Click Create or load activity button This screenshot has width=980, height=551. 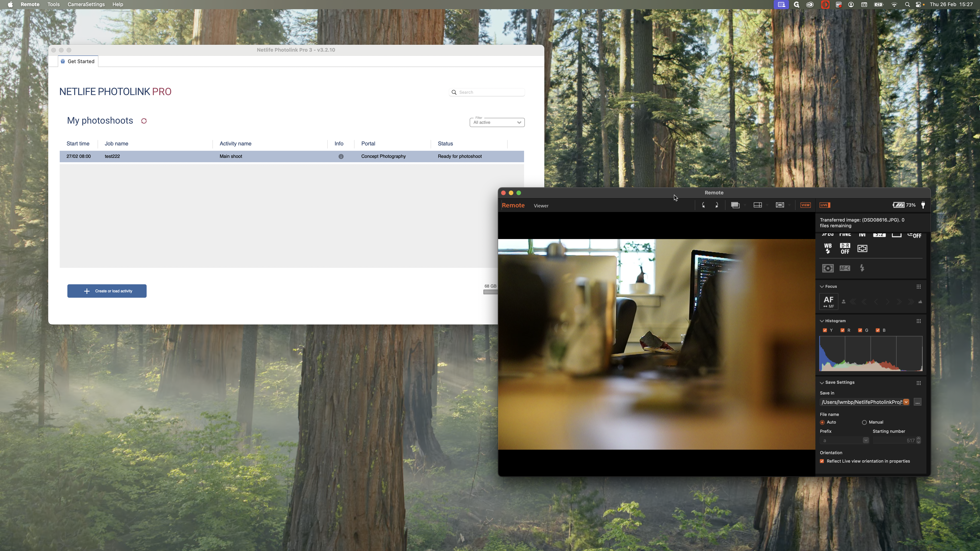coord(107,291)
